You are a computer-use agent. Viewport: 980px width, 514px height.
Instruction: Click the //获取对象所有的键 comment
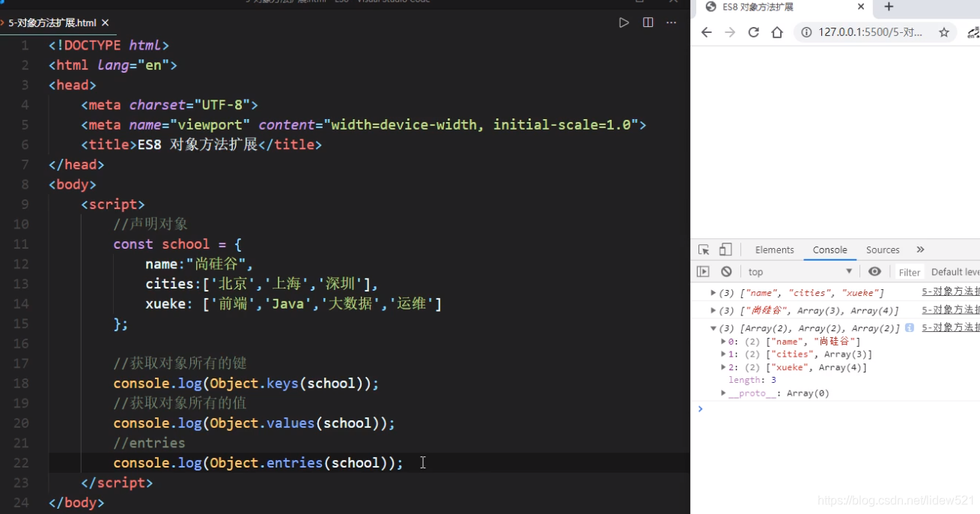pyautogui.click(x=180, y=363)
